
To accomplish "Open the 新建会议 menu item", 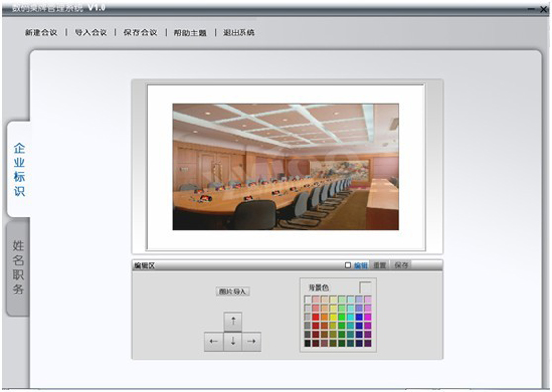I will tap(40, 33).
